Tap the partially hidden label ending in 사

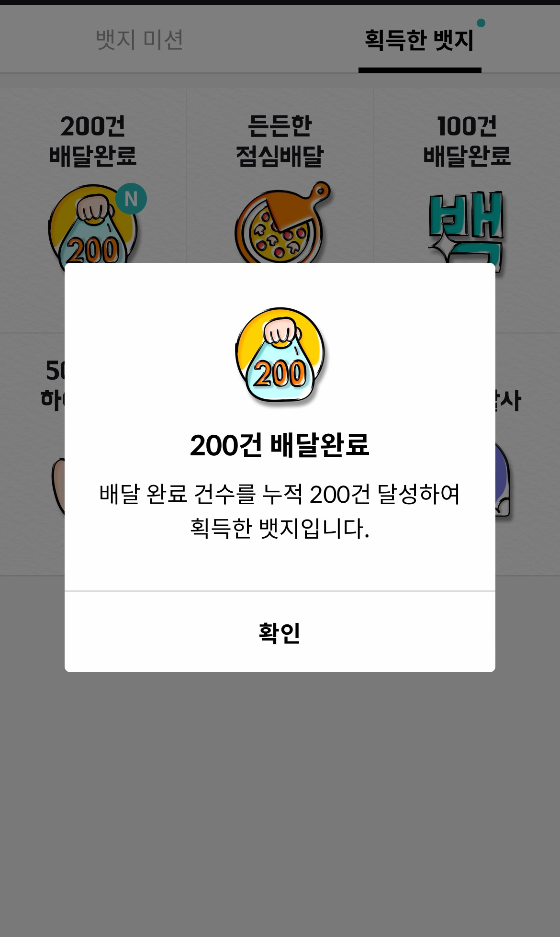[x=508, y=400]
